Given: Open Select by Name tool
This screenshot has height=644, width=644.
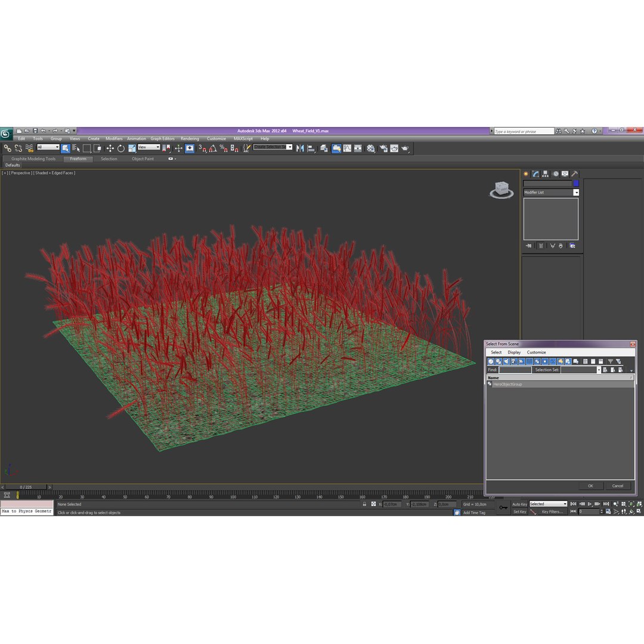Looking at the screenshot, I should [x=76, y=148].
